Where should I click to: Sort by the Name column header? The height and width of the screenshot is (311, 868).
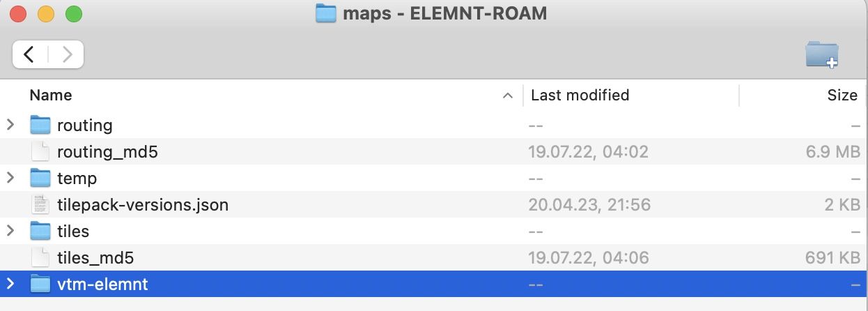pos(51,96)
